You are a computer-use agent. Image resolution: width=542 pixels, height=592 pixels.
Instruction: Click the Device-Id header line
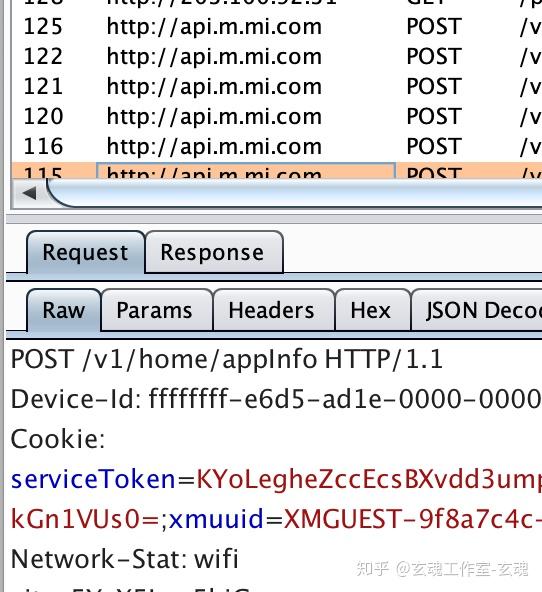coord(276,399)
